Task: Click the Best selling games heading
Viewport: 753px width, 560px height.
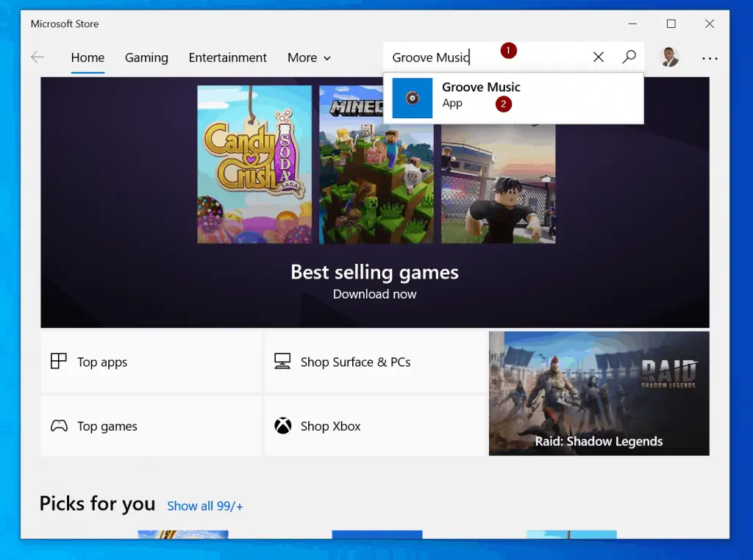Action: [374, 272]
